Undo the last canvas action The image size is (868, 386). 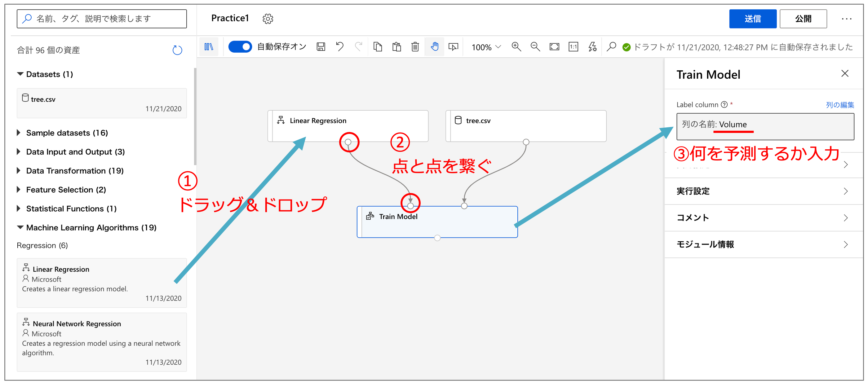tap(340, 47)
